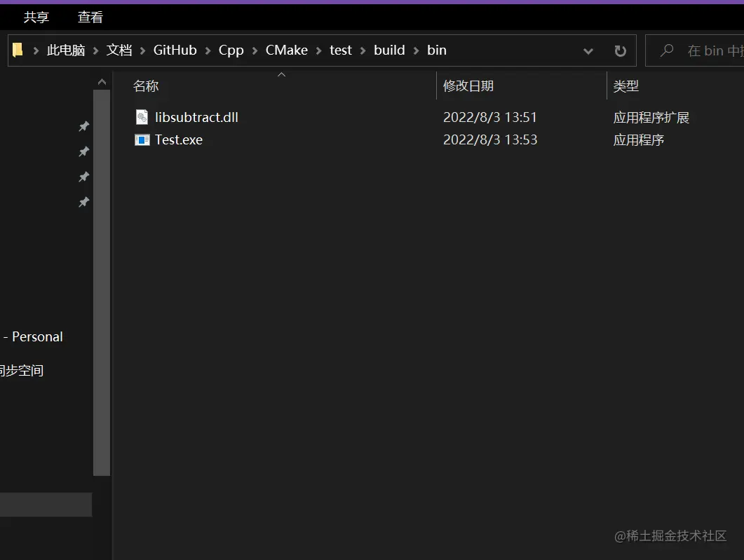Expand chevron after Cpp in breadcrumb
This screenshot has height=560, width=744.
pos(255,50)
